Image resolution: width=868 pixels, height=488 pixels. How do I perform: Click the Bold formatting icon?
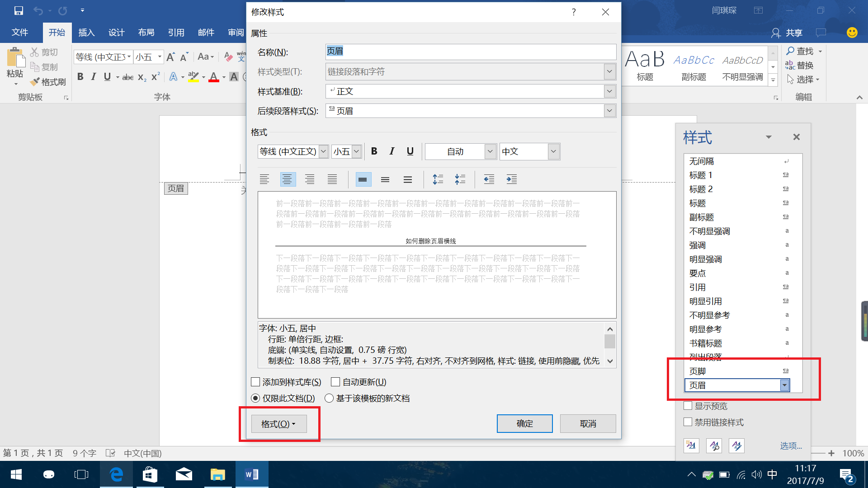pyautogui.click(x=374, y=151)
